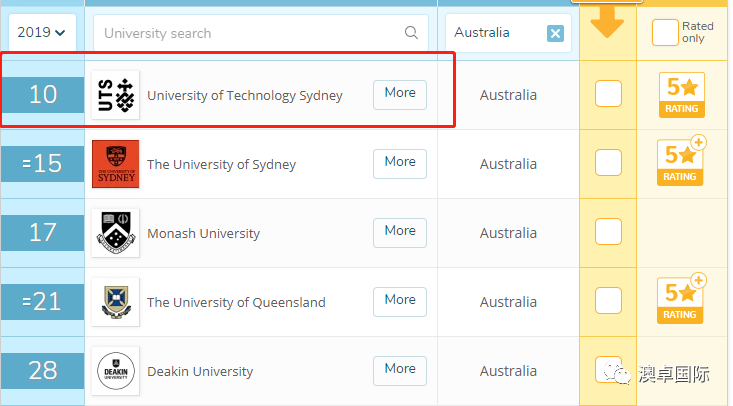Tick compare checkbox for Monash University
Image resolution: width=733 pixels, height=406 pixels.
pos(608,232)
